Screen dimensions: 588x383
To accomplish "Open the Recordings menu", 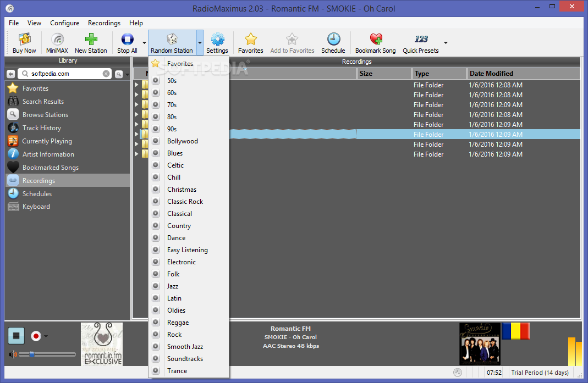I will [x=105, y=23].
